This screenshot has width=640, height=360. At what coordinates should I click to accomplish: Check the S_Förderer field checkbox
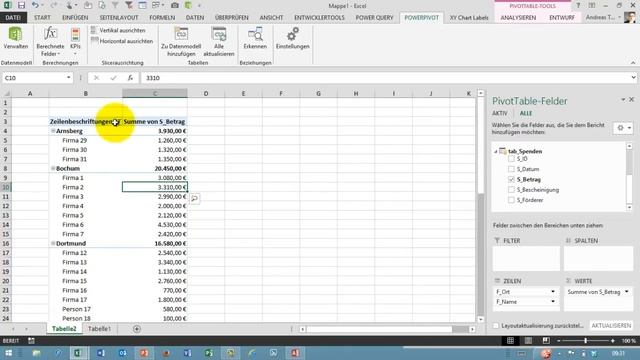pos(511,200)
